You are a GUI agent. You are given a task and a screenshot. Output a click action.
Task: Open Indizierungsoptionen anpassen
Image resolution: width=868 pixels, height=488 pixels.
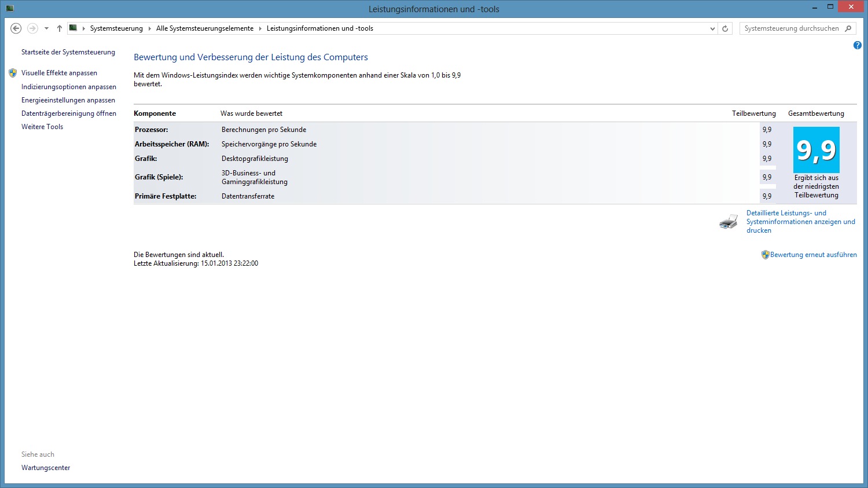click(69, 87)
